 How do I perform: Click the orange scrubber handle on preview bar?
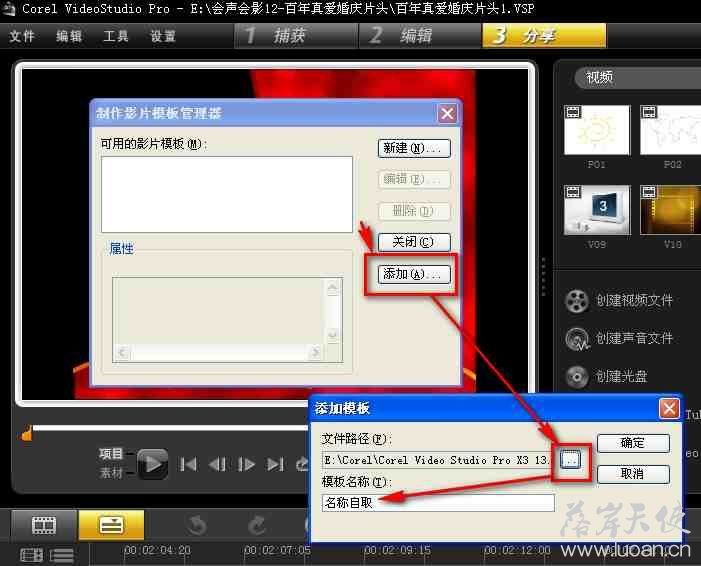point(26,433)
